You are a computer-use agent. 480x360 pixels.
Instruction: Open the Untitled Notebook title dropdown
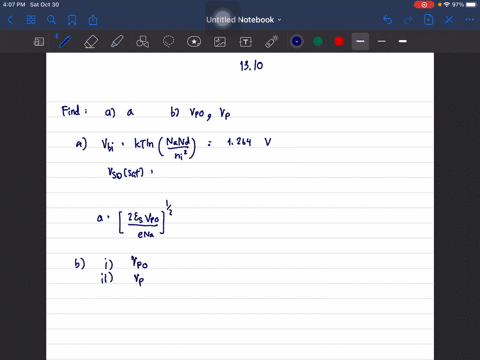(x=243, y=20)
